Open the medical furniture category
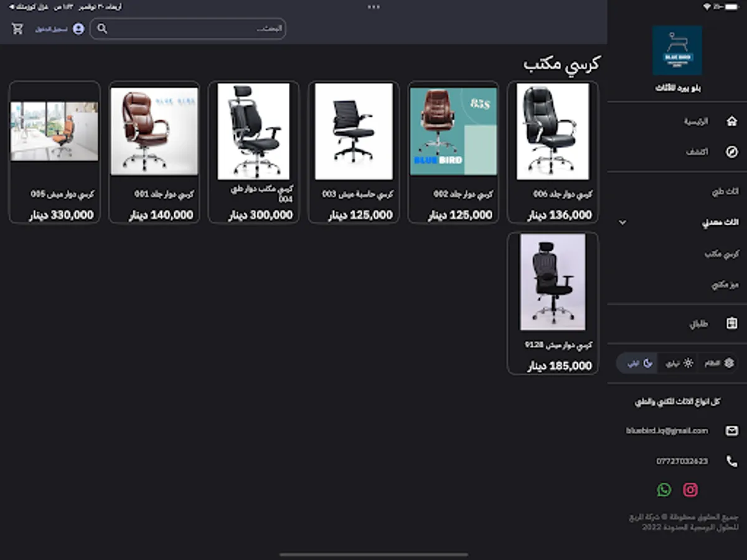 click(725, 192)
